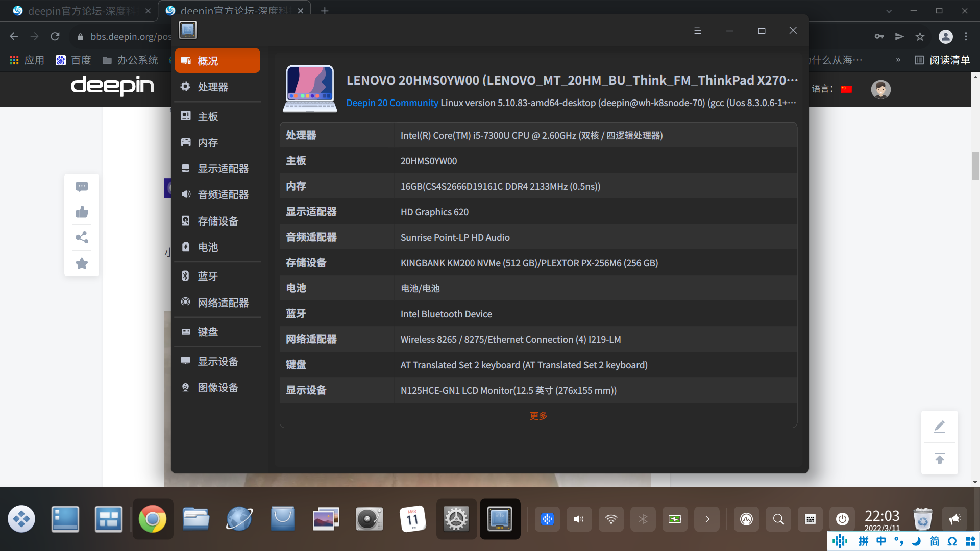Click the forum share icon
Screen dimensions: 980x551
(82, 238)
